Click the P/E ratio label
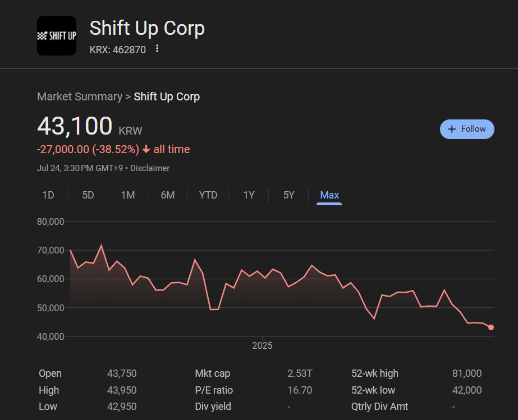This screenshot has width=518, height=420. [214, 390]
